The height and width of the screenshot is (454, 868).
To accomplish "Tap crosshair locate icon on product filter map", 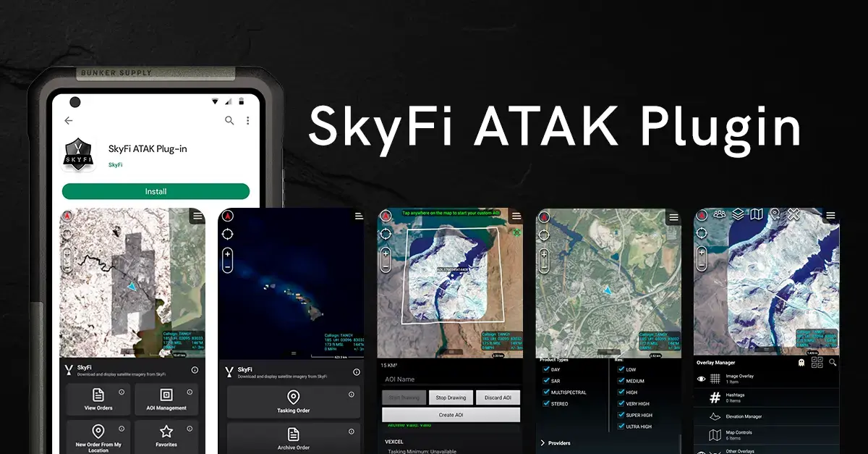I will (x=543, y=234).
